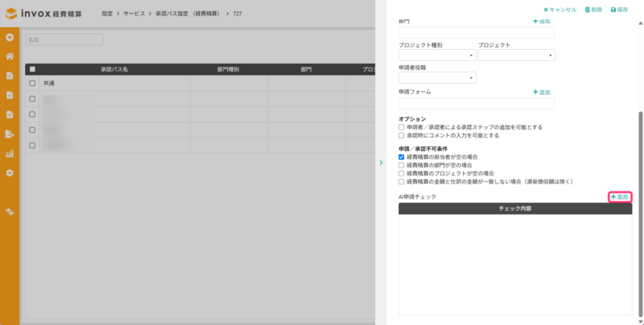Click the 保存 save button

619,10
